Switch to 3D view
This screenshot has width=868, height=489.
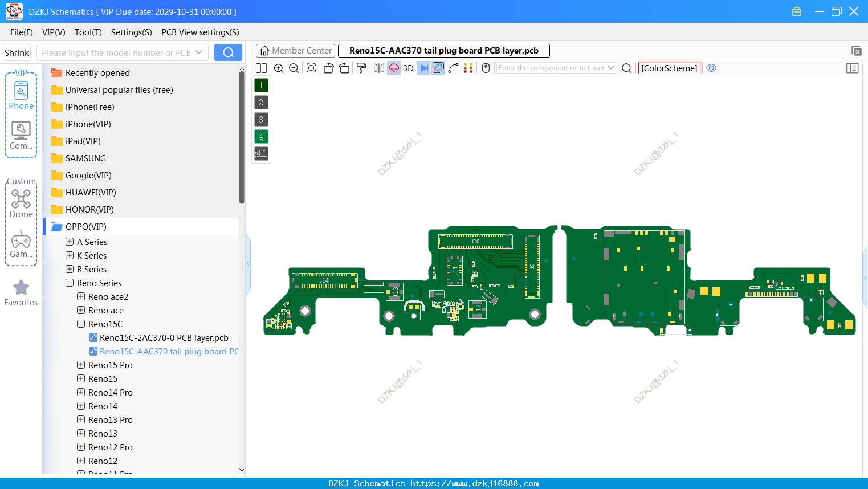408,68
